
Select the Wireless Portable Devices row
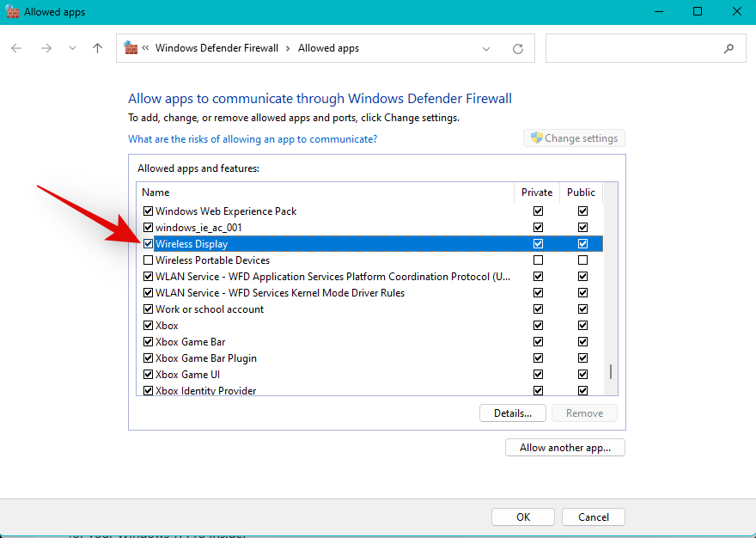(x=369, y=260)
